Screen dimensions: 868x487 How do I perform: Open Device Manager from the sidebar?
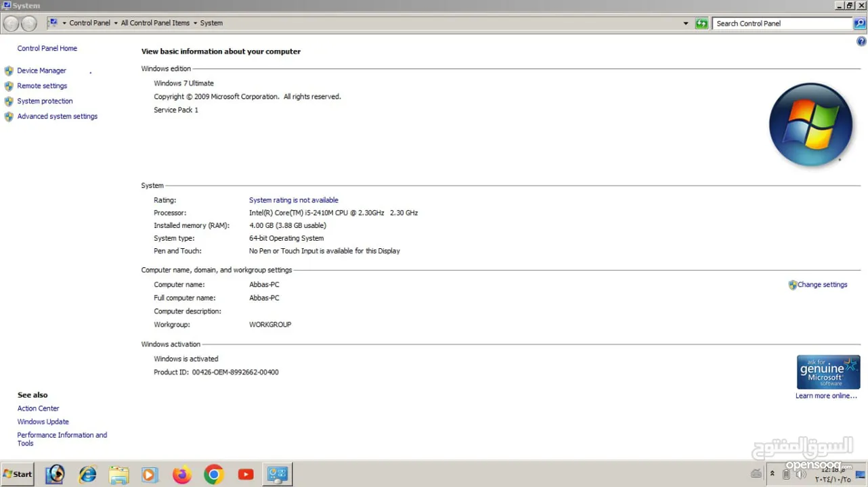(x=41, y=70)
